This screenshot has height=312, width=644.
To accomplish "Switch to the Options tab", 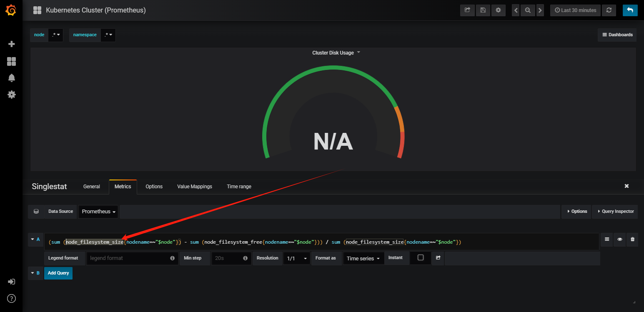I will pyautogui.click(x=154, y=187).
